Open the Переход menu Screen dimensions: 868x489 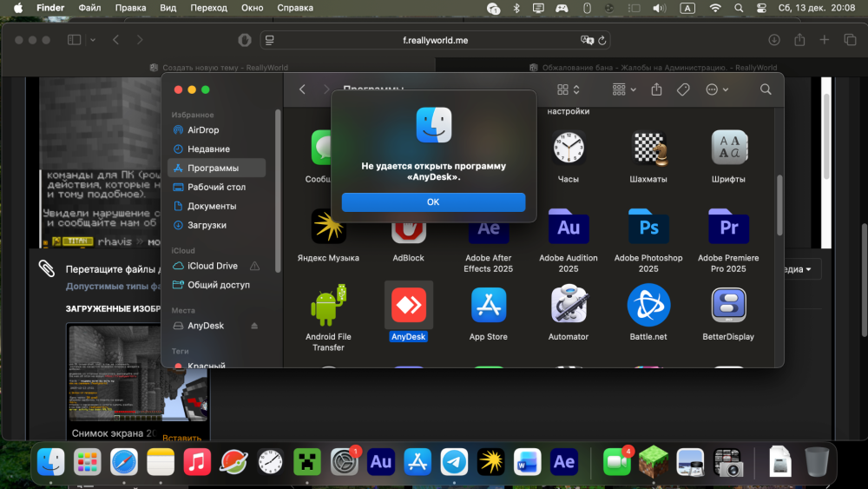coord(208,8)
